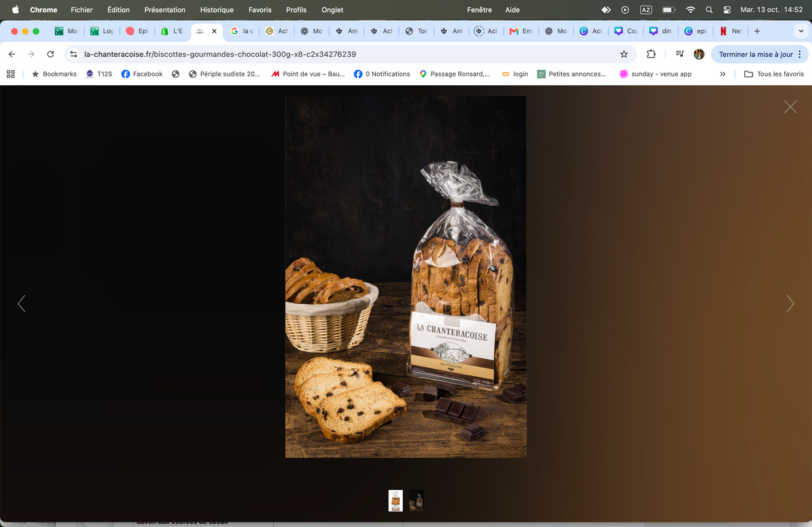Open the AZ keyboard input menu

(x=646, y=9)
